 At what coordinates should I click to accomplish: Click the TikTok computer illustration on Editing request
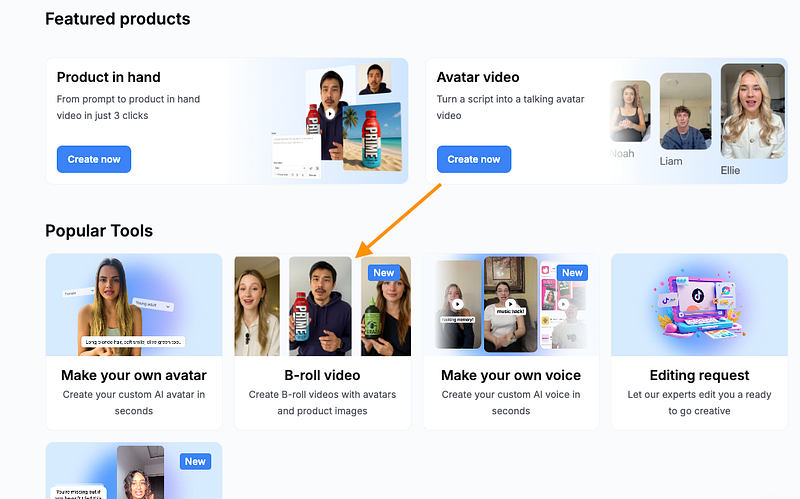click(699, 308)
